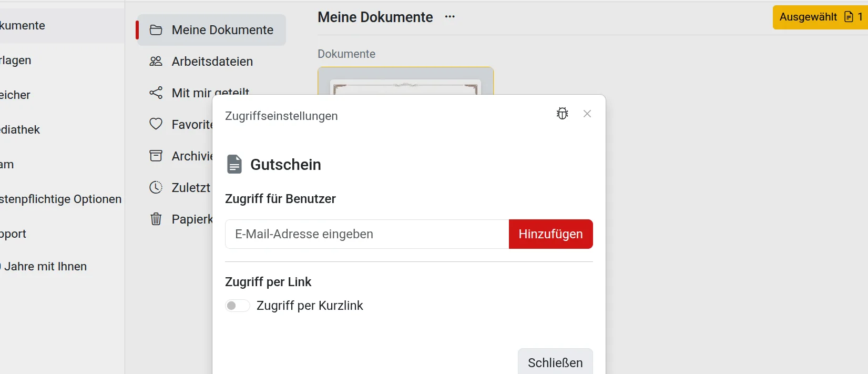
Task: Click the document icon in the Ausgewählt badge
Action: [849, 17]
